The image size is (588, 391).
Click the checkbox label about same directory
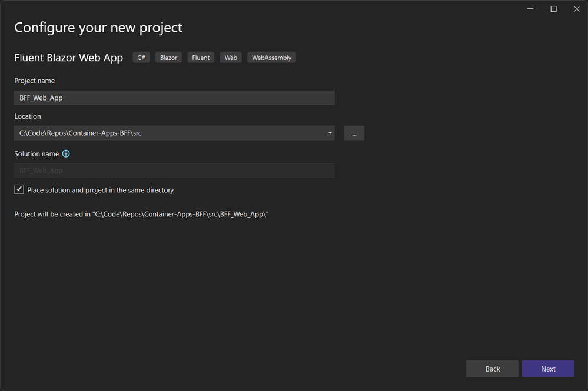pyautogui.click(x=101, y=190)
